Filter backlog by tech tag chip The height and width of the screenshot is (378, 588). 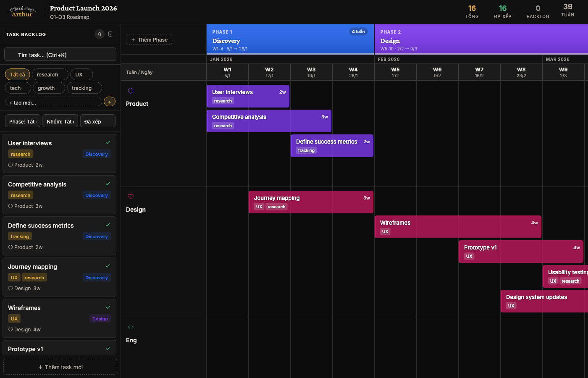[x=18, y=88]
